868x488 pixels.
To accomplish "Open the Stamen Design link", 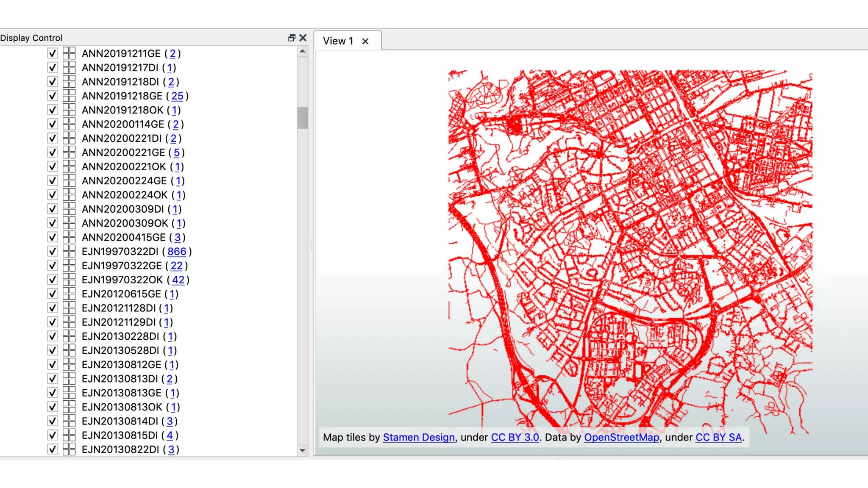I will (418, 437).
